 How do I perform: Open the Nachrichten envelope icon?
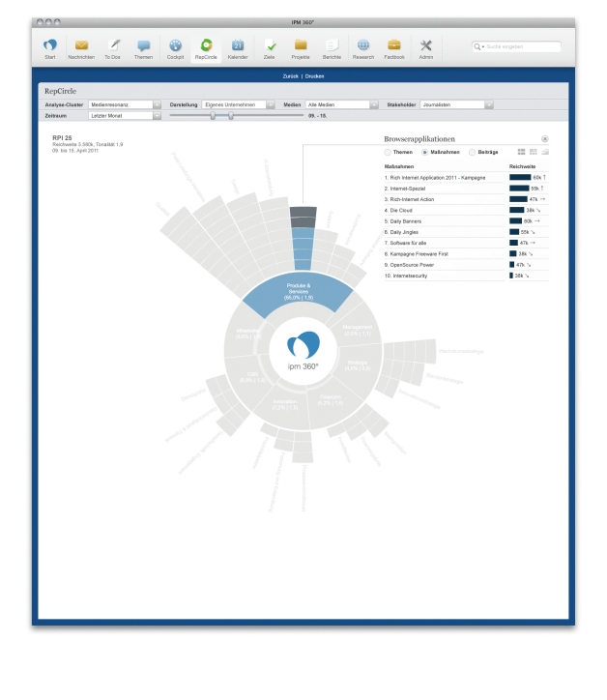coord(81,45)
